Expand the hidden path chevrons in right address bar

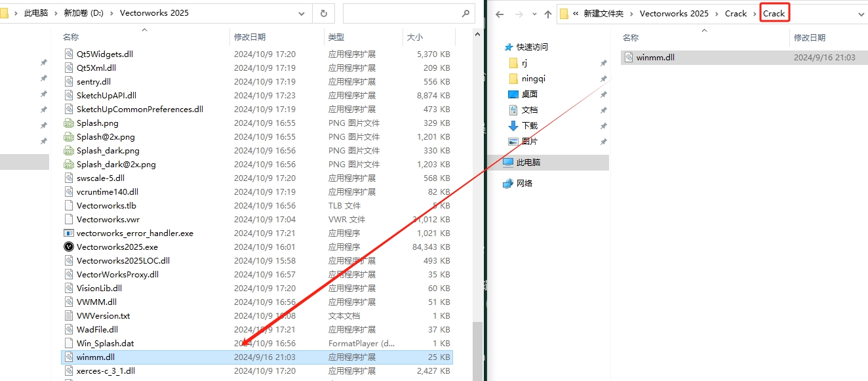coord(576,14)
